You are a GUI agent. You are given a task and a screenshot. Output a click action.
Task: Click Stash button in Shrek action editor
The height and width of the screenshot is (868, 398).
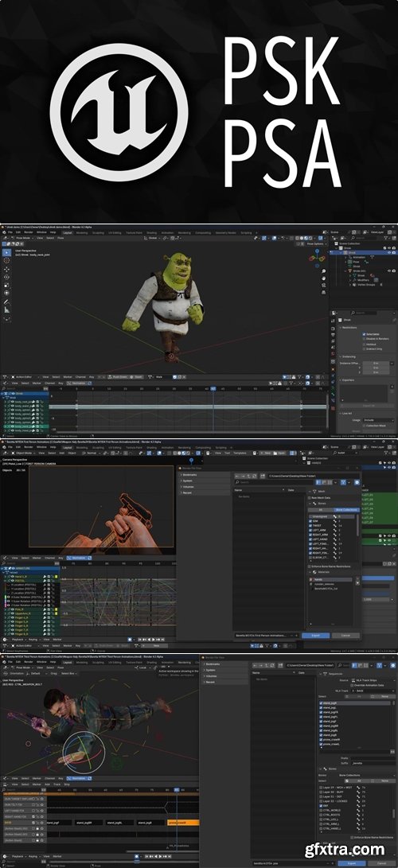pos(137,376)
